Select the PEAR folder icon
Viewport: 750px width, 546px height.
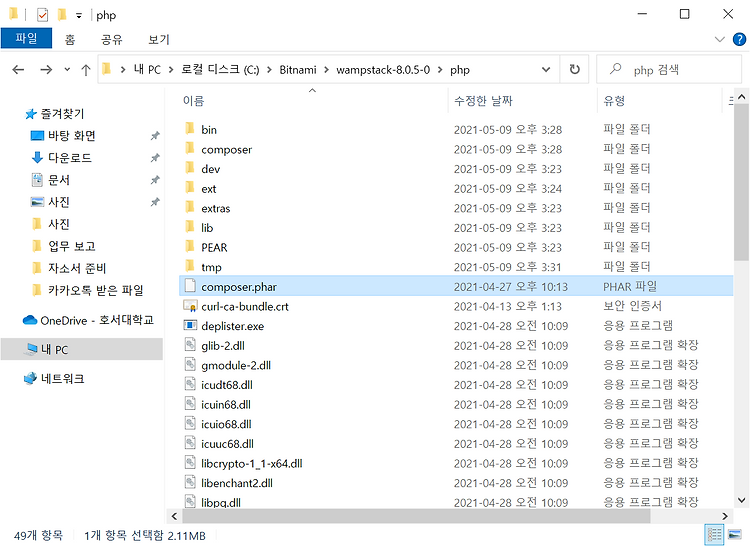190,246
